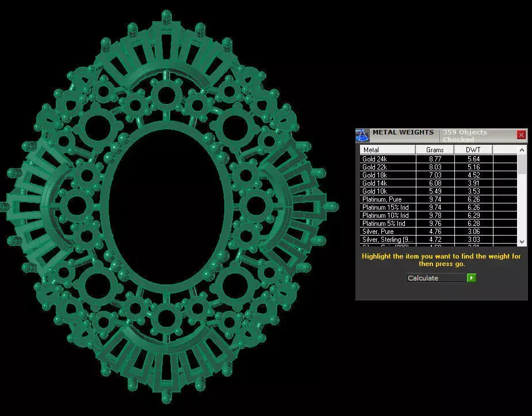
Task: Select the Platinum 5% Irid row
Action: (438, 223)
